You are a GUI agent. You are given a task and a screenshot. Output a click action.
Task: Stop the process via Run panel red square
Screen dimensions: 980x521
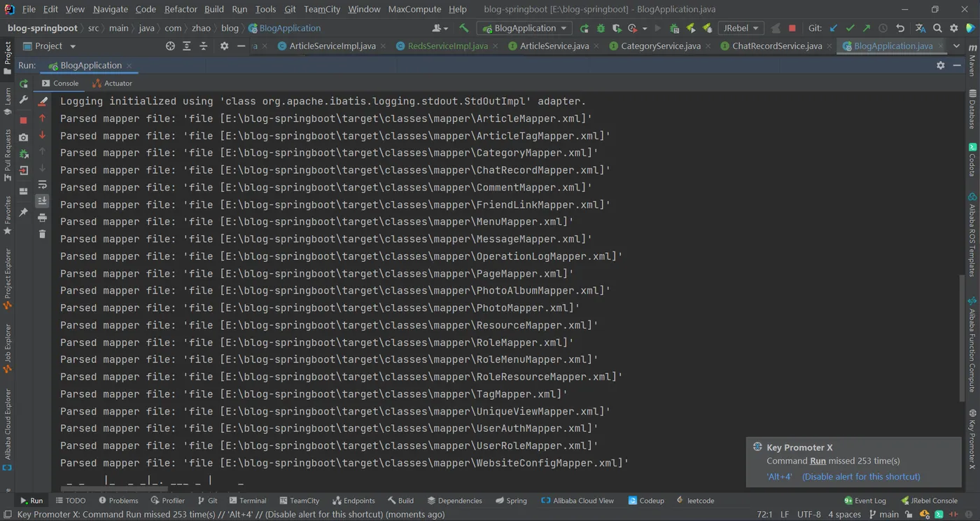coord(24,120)
